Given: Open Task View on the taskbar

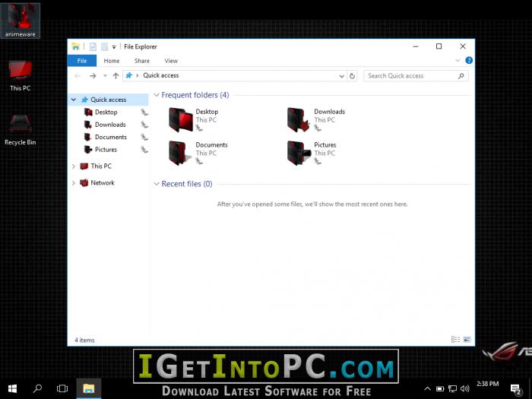Looking at the screenshot, I should point(62,388).
